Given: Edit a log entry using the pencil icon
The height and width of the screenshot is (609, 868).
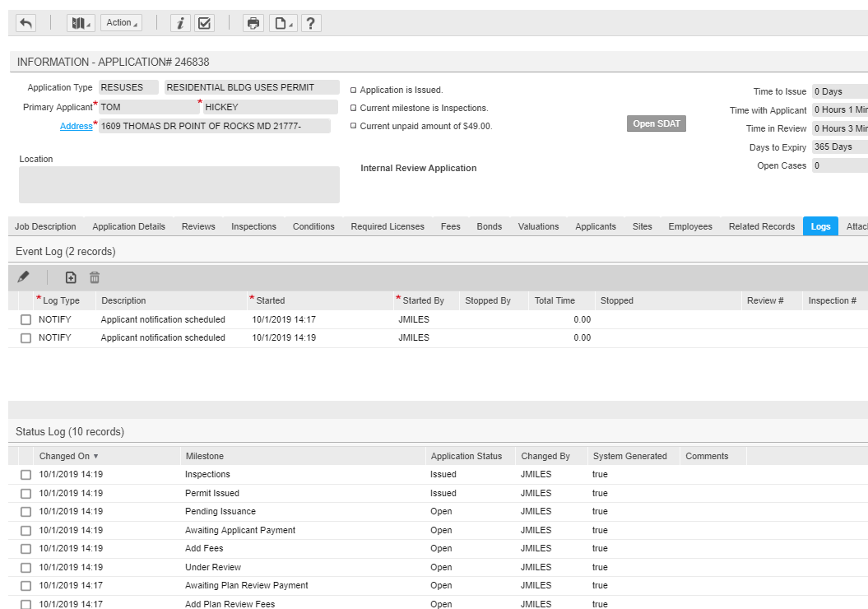Looking at the screenshot, I should 24,277.
